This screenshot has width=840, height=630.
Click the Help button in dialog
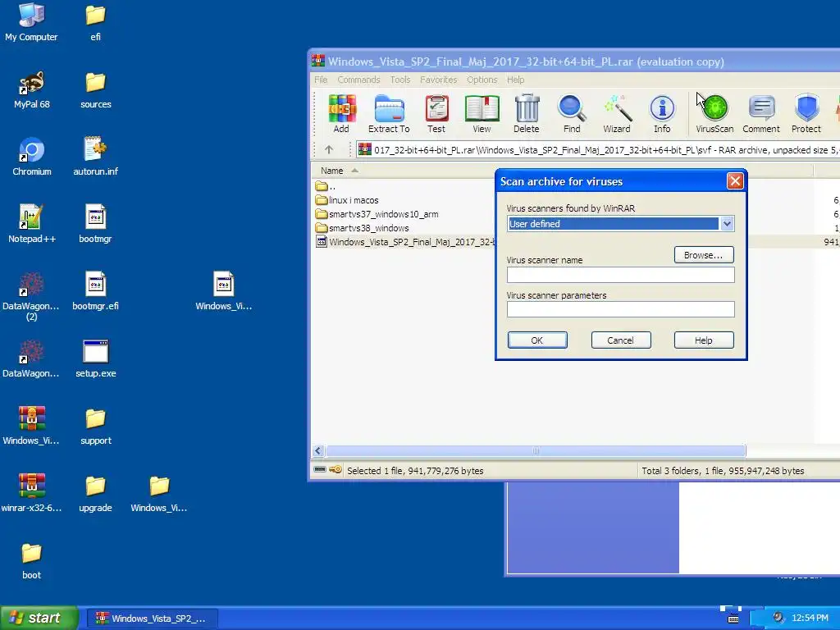coord(703,340)
